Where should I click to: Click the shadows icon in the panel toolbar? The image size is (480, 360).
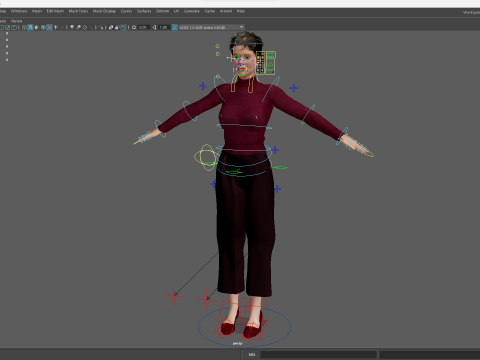(x=72, y=27)
